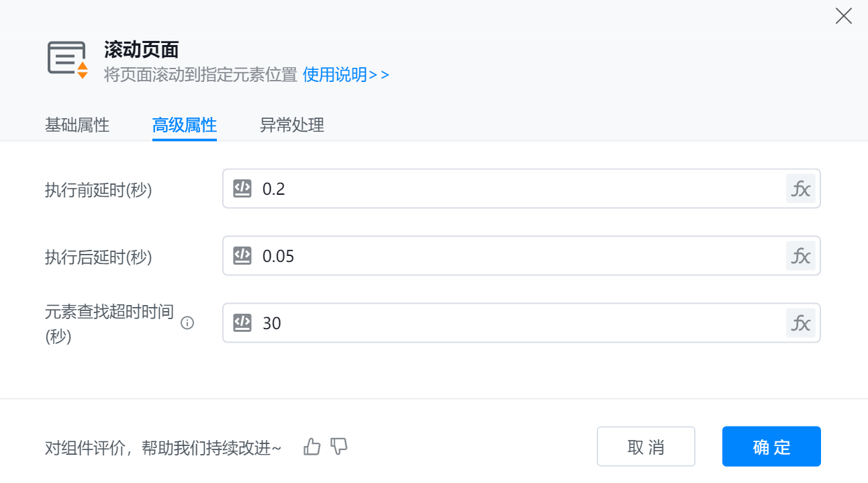The width and height of the screenshot is (868, 483).
Task: Click the info icon beside 元素查找超时时间
Action: pyautogui.click(x=188, y=323)
